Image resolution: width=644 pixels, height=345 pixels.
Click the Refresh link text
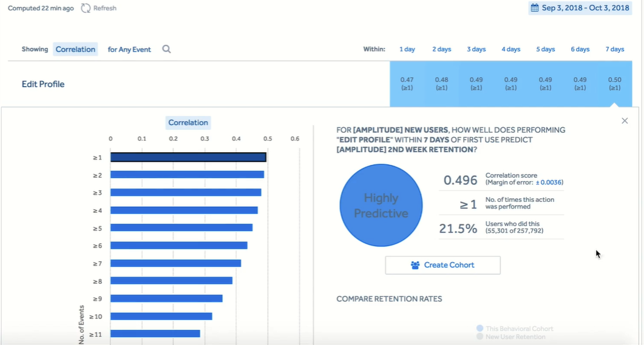coord(105,8)
